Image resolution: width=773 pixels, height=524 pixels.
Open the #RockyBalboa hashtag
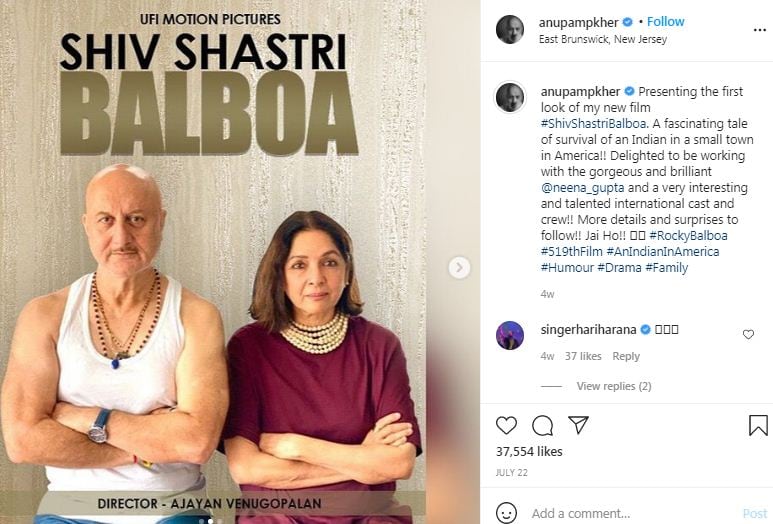tap(688, 236)
